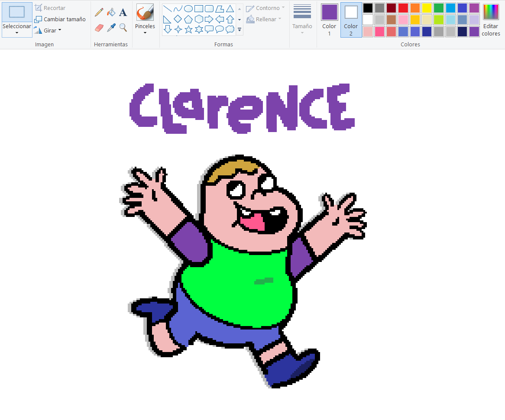Select the Text tool
505x420 pixels.
pyautogui.click(x=123, y=12)
